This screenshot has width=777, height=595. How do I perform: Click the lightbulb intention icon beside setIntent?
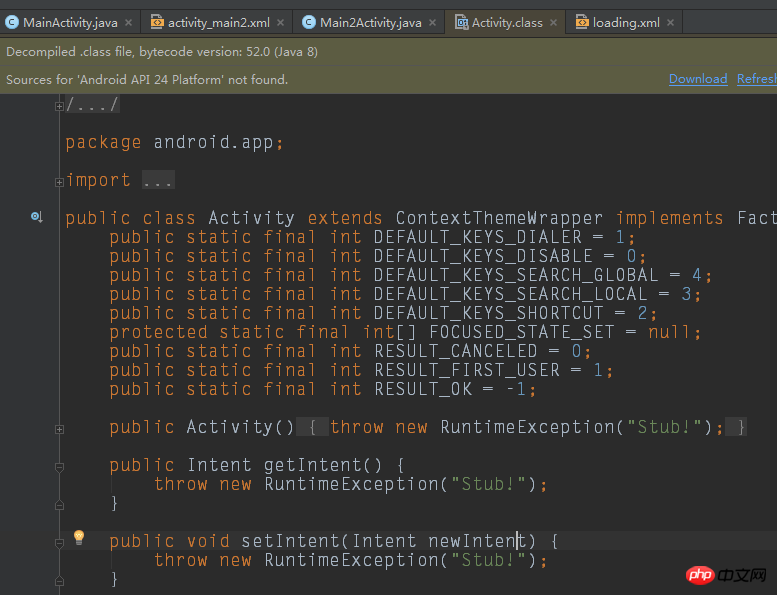(79, 538)
